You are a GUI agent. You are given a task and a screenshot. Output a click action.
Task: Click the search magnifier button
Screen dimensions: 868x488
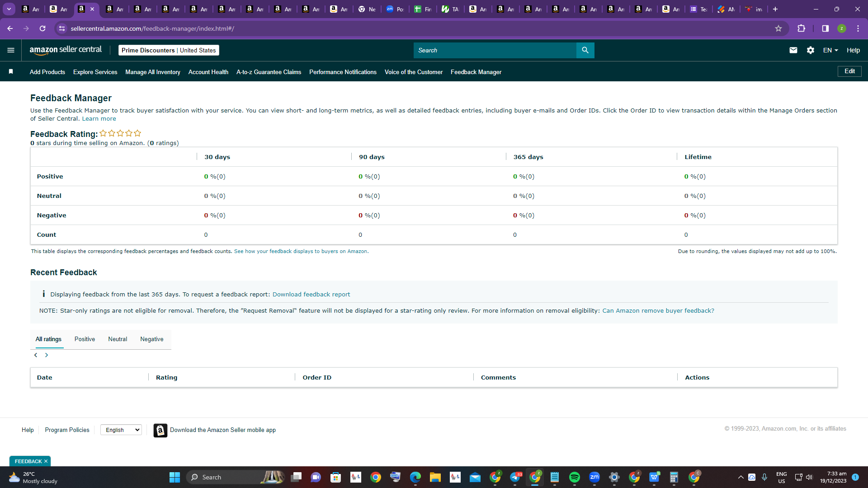tap(585, 50)
